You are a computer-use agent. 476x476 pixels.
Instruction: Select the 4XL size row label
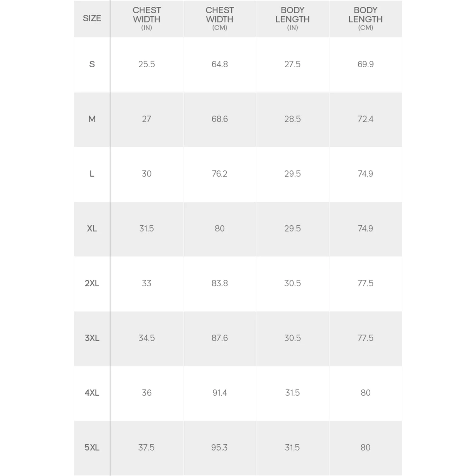pyautogui.click(x=92, y=393)
